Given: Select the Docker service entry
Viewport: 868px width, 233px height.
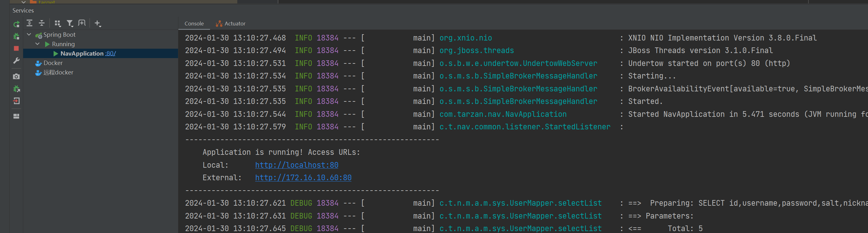Looking at the screenshot, I should coord(53,63).
